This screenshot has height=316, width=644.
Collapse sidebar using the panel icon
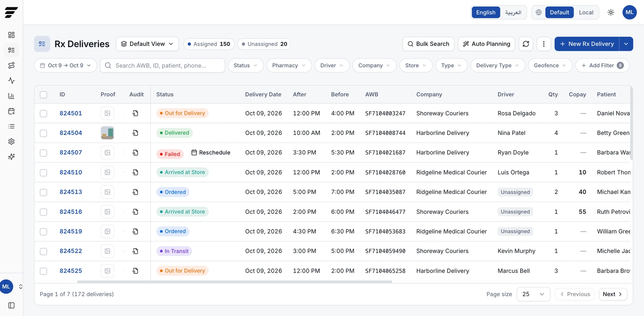click(12, 306)
